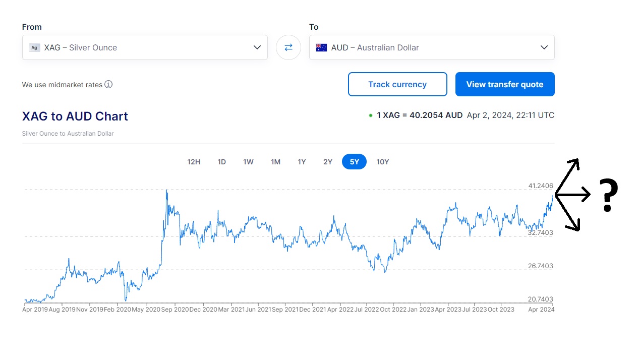The image size is (637, 364).
Task: Show the 1Y chart range
Action: (302, 162)
